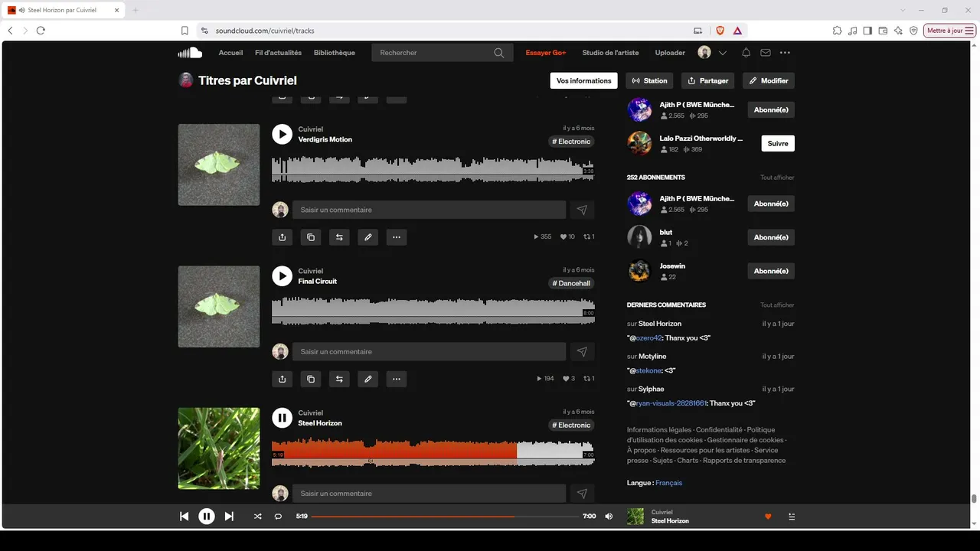Pause playback in the bottom player bar
Viewport: 980px width, 551px height.
(x=207, y=517)
